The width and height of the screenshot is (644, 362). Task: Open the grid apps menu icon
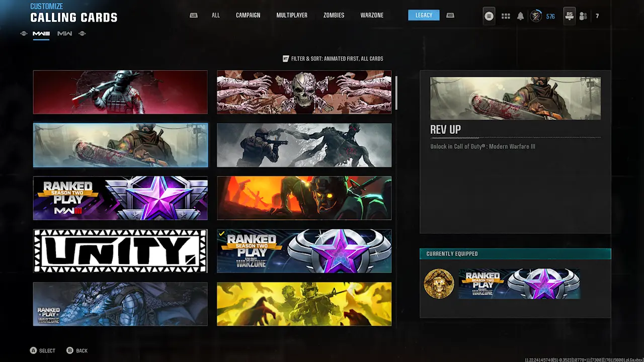[506, 16]
